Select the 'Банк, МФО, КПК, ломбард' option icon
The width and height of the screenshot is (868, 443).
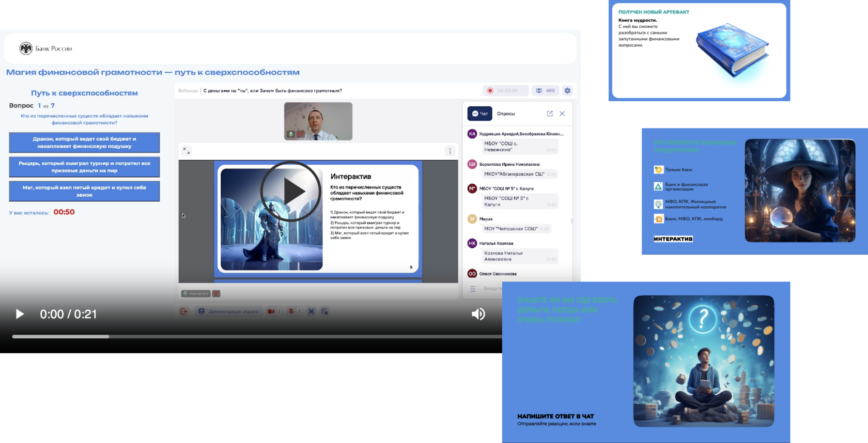tap(658, 219)
